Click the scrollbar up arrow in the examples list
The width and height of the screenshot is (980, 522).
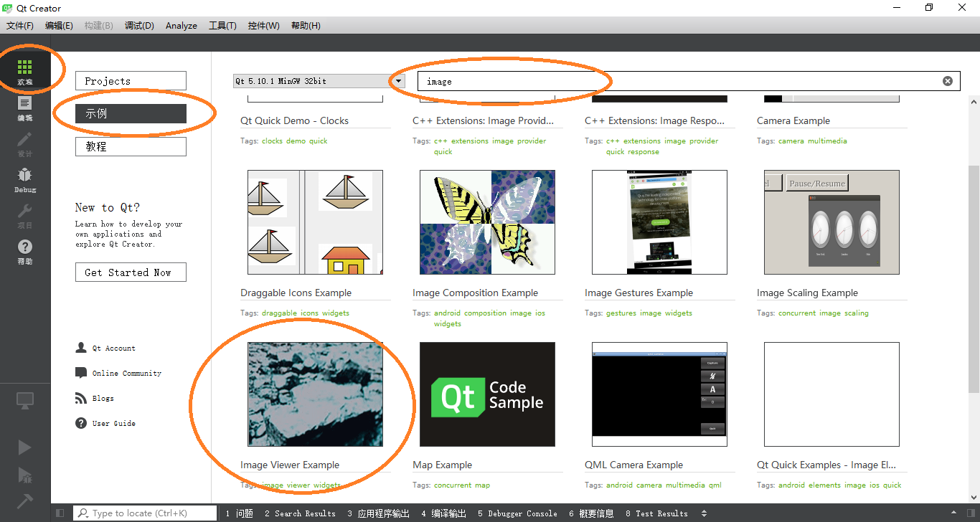[974, 103]
